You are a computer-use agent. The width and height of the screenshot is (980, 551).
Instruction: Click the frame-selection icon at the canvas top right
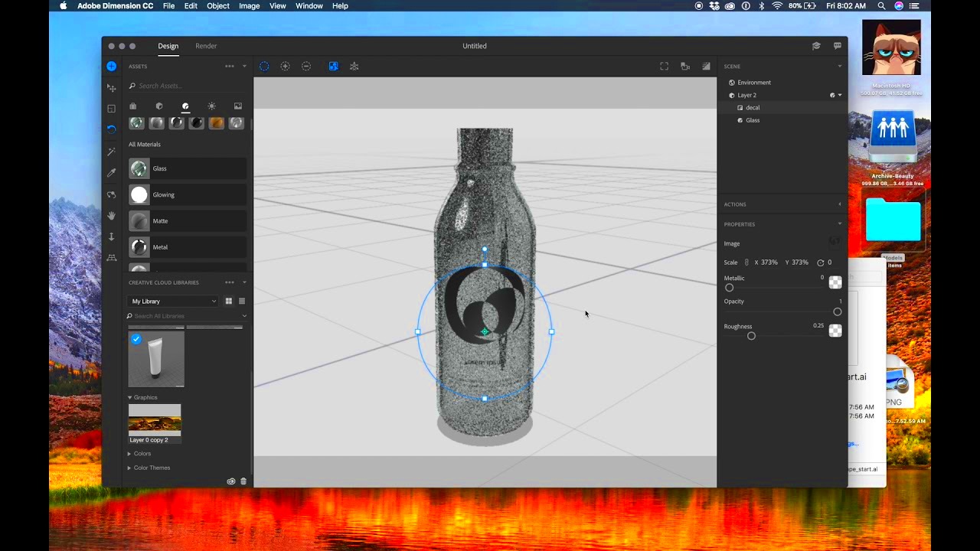664,67
